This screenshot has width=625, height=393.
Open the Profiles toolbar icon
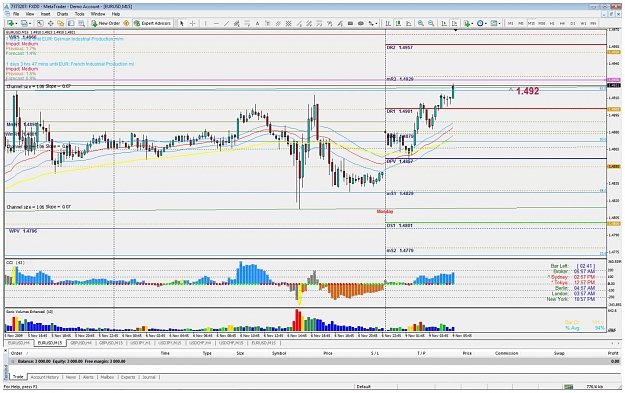24,23
